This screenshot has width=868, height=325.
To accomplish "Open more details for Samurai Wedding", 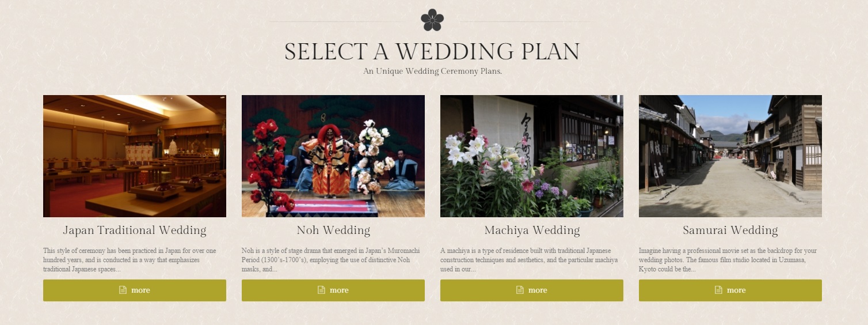I will pos(730,290).
